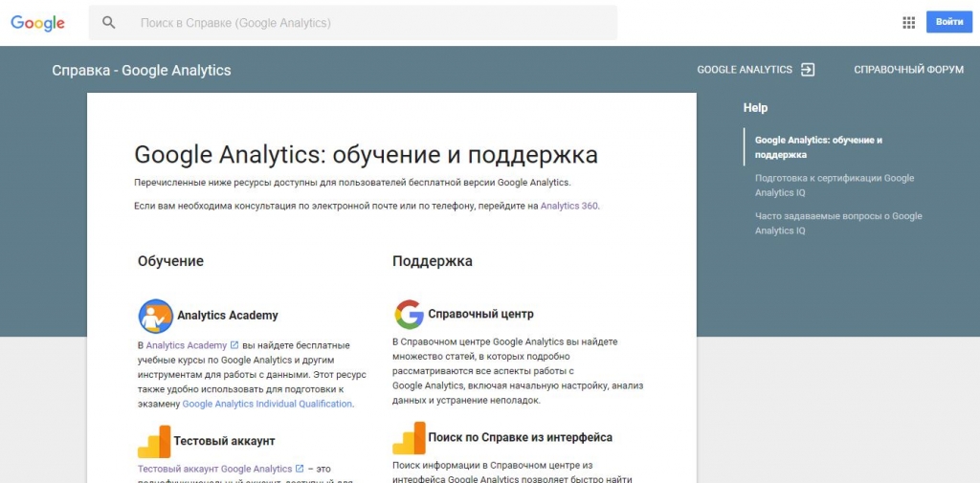Viewport: 980px width, 483px height.
Task: Open Подготовка к сертификации Google Analytics IQ
Action: pos(835,185)
